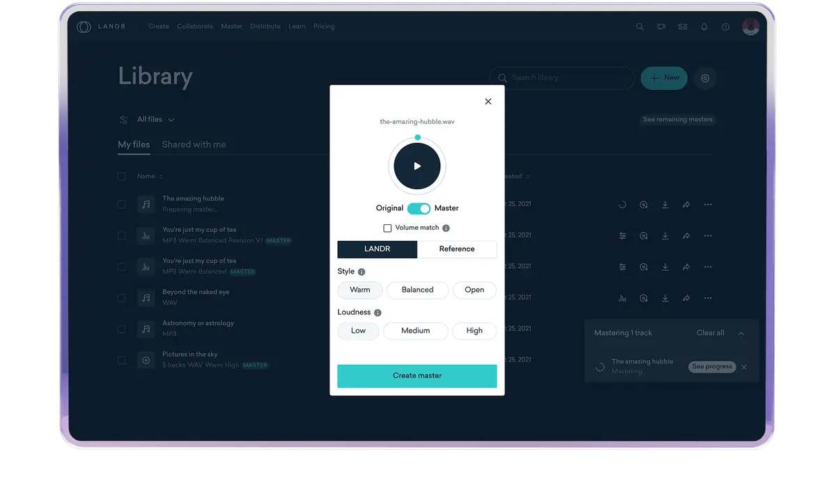Open the video chat icon in top bar

[x=661, y=27]
